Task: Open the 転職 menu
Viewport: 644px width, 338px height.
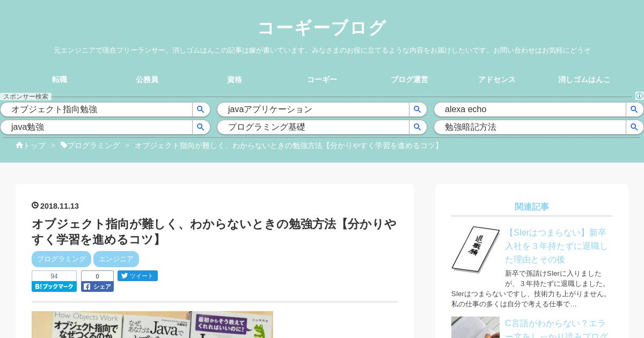Action: (60, 79)
